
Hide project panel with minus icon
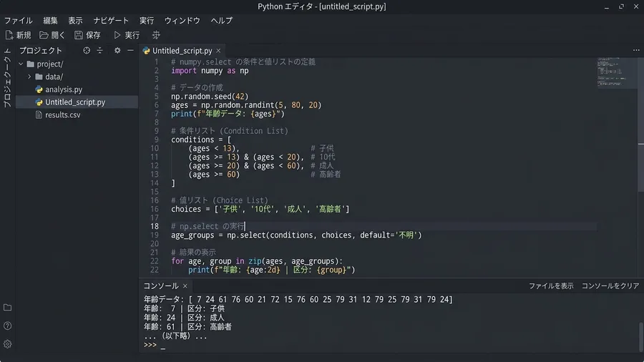tap(130, 51)
